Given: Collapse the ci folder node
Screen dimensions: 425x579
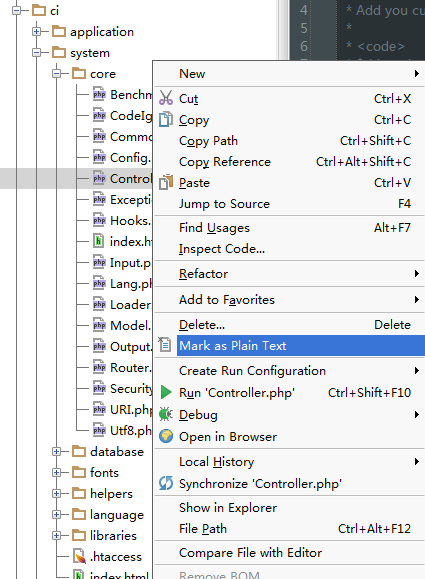Looking at the screenshot, I should pyautogui.click(x=16, y=11).
